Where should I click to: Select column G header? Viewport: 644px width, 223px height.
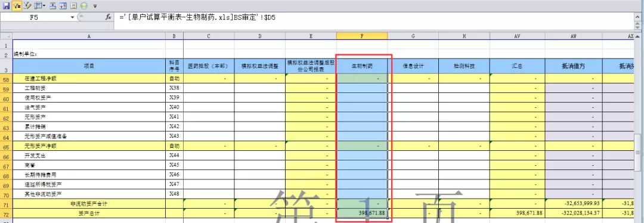click(x=413, y=36)
